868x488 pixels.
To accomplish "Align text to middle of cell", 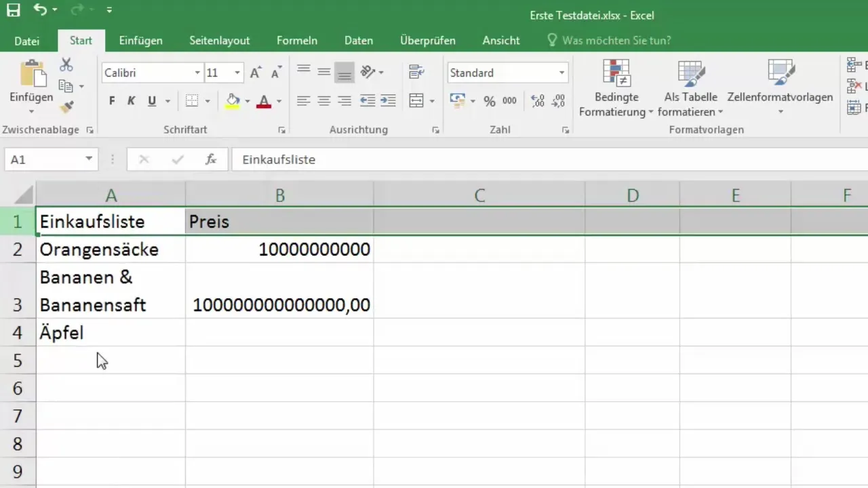I will pyautogui.click(x=324, y=72).
